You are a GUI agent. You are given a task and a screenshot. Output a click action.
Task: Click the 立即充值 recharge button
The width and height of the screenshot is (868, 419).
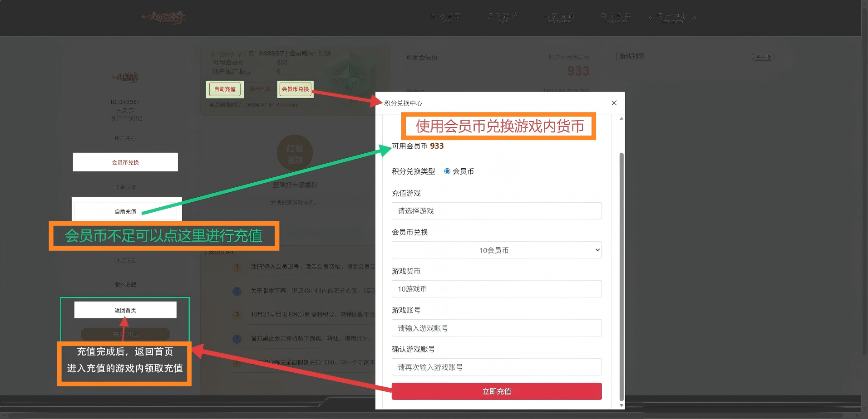496,391
